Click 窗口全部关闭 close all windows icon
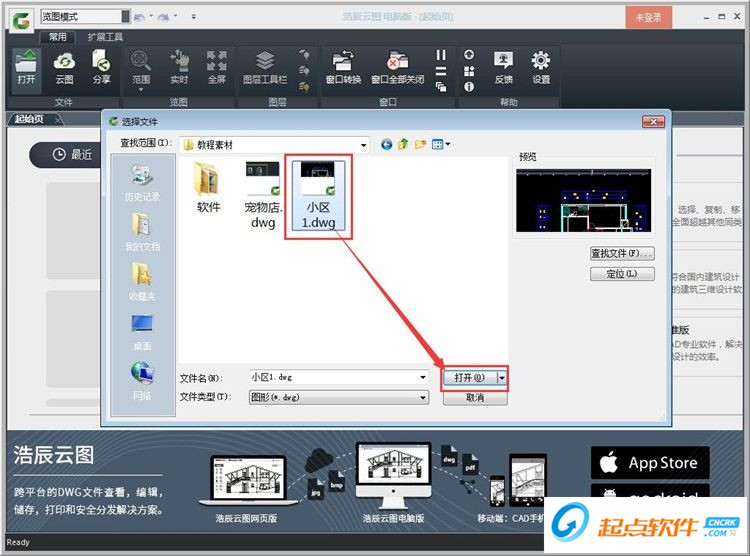Screen dimensions: 750x556 click(397, 67)
